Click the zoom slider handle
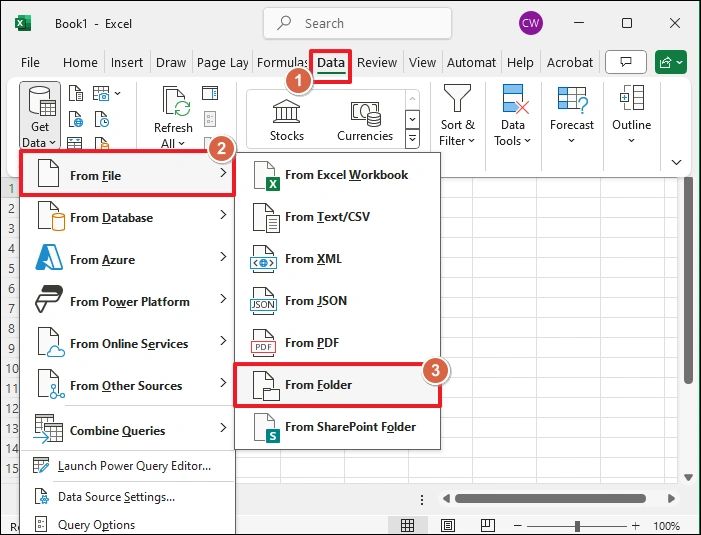Image resolution: width=701 pixels, height=535 pixels. [577, 526]
